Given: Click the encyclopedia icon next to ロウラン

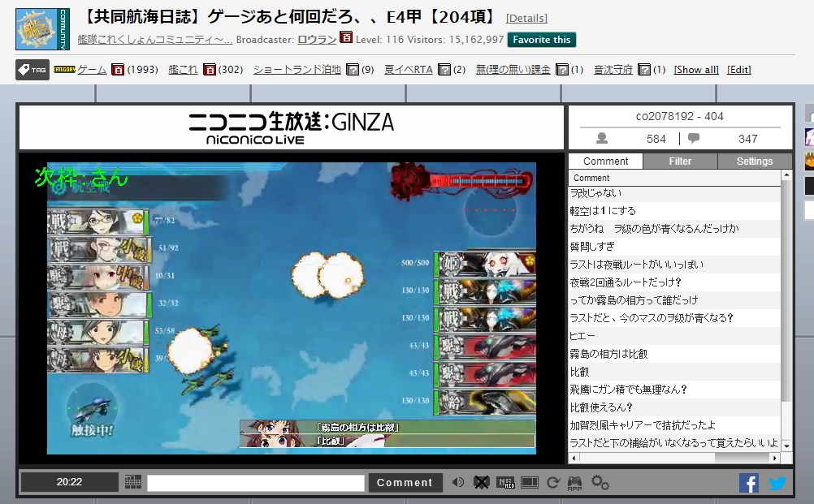Looking at the screenshot, I should coord(346,38).
